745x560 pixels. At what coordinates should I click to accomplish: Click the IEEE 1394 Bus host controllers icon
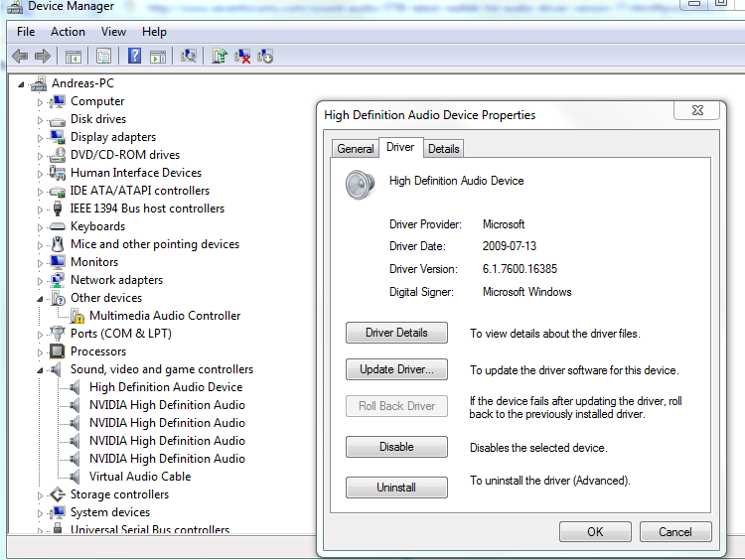coord(58,209)
